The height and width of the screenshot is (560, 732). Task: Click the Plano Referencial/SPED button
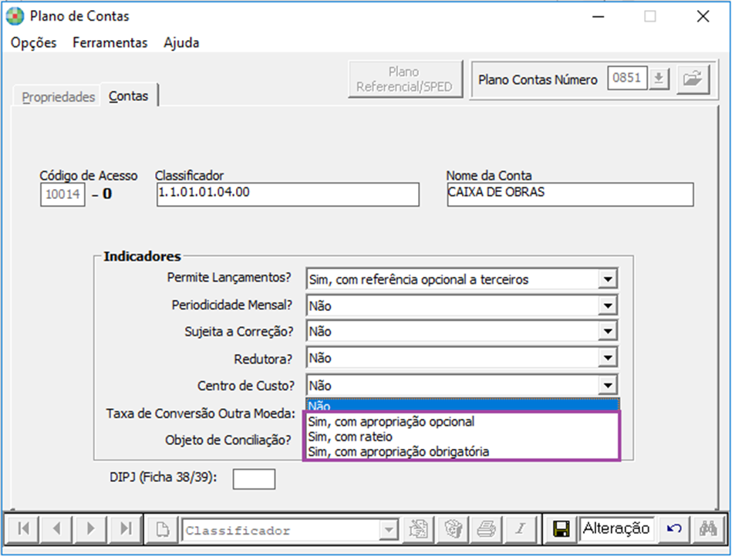(x=405, y=79)
